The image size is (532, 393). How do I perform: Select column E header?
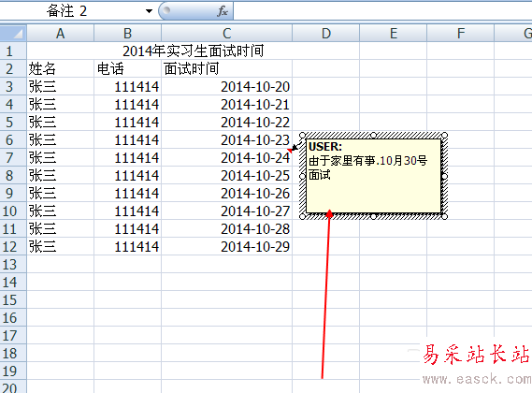point(393,34)
